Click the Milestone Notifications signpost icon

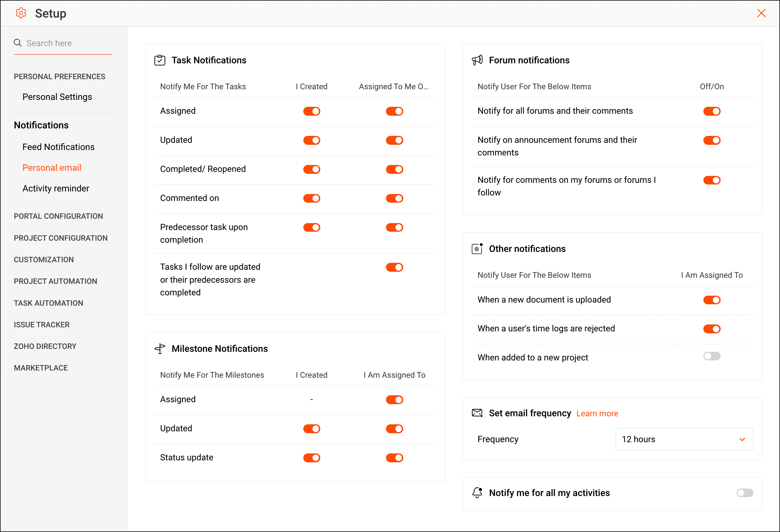(x=160, y=349)
